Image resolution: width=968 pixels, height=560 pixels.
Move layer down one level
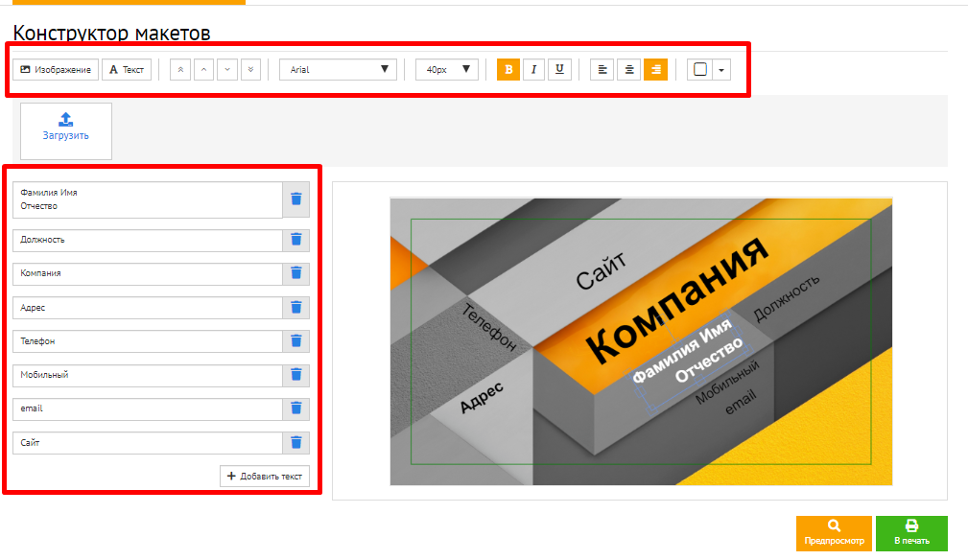[227, 70]
